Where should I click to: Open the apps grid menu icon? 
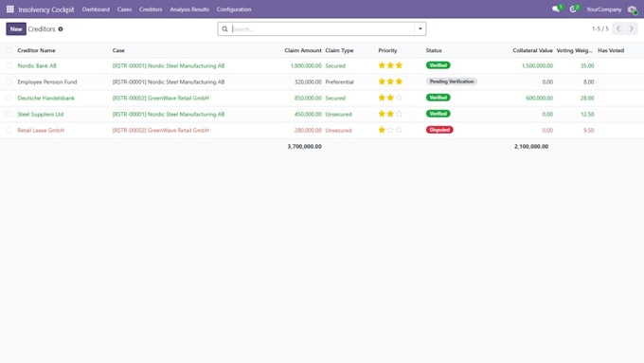[x=9, y=9]
